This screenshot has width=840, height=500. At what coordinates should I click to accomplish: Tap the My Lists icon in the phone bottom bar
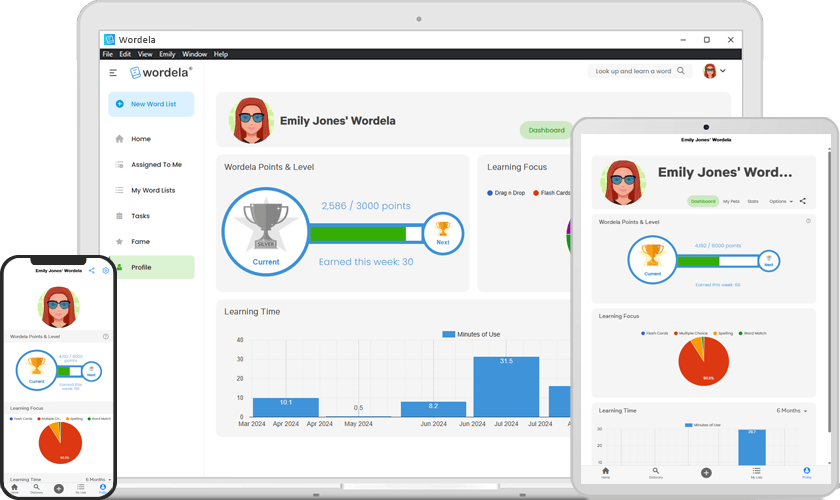80,488
